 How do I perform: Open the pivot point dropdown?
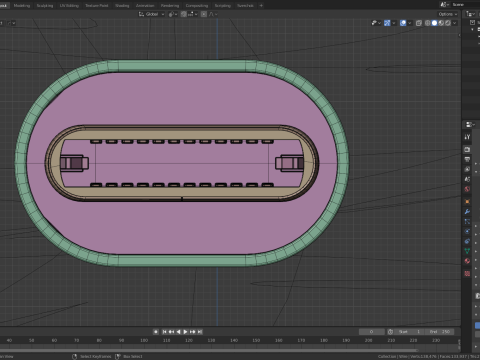pyautogui.click(x=173, y=14)
